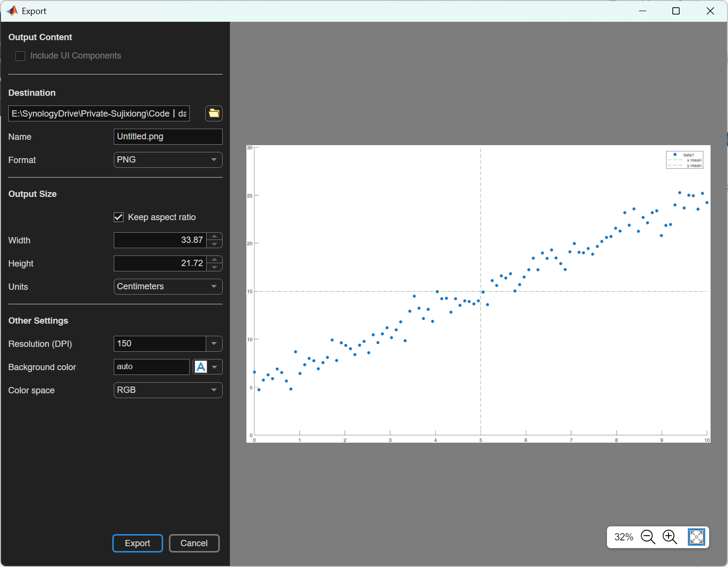
Task: Click the Resolution value 150 field
Action: (x=160, y=343)
